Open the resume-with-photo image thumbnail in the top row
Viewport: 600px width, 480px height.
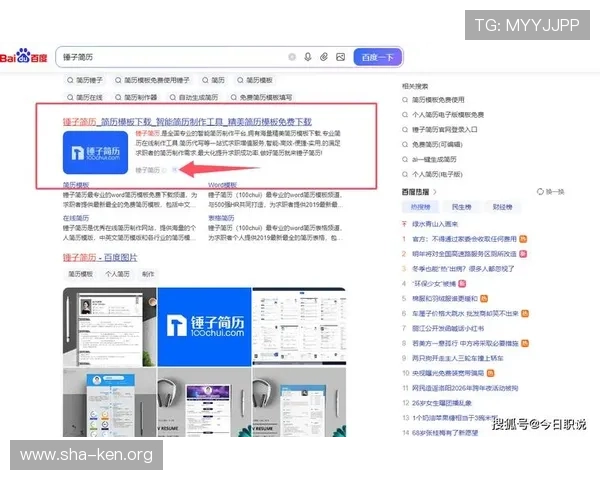109,327
